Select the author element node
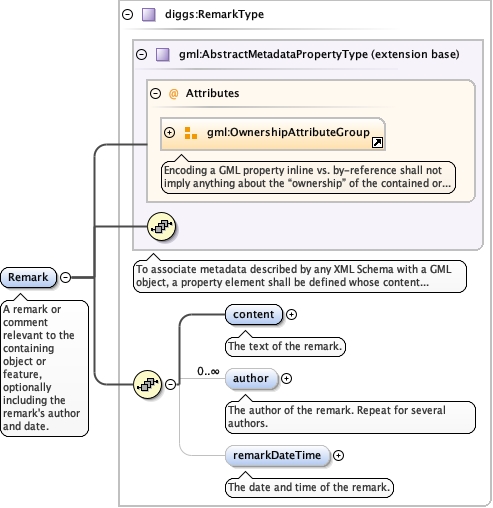Viewport: 493px width, 508px height. coord(251,379)
